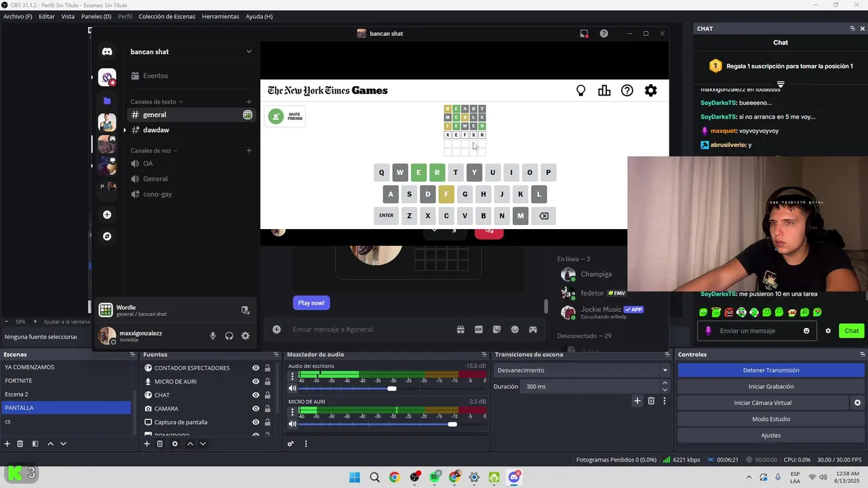The image size is (868, 488).
Task: Delete selected scene with trash icon
Action: (x=20, y=444)
